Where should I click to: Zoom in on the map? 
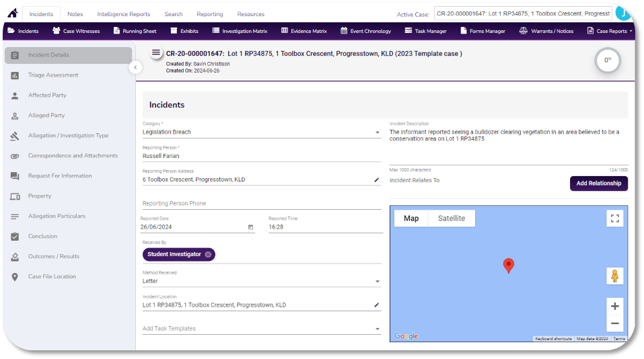(614, 306)
